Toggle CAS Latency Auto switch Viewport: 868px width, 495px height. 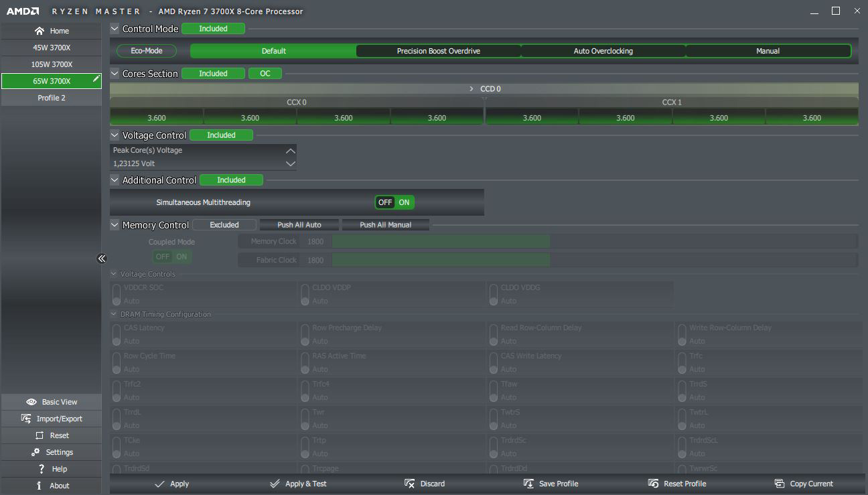(117, 334)
